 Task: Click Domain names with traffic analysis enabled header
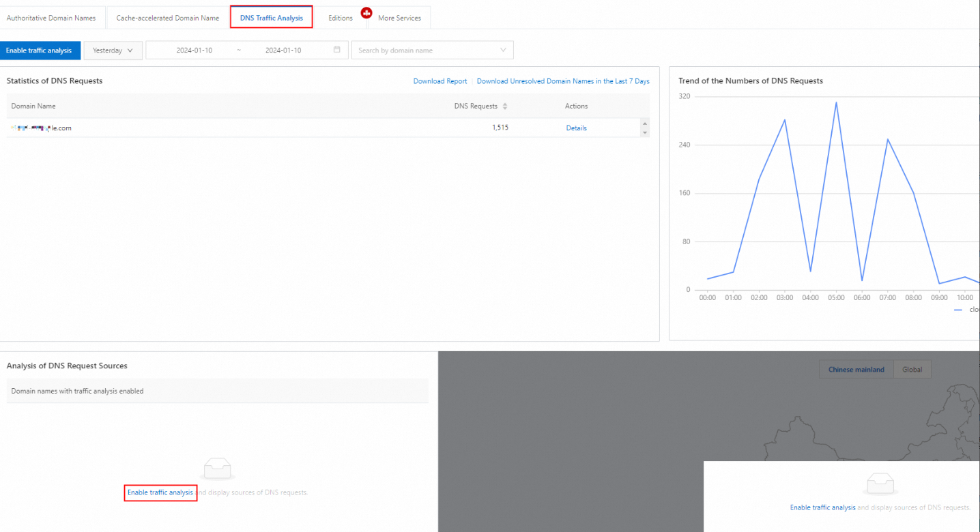(x=77, y=391)
